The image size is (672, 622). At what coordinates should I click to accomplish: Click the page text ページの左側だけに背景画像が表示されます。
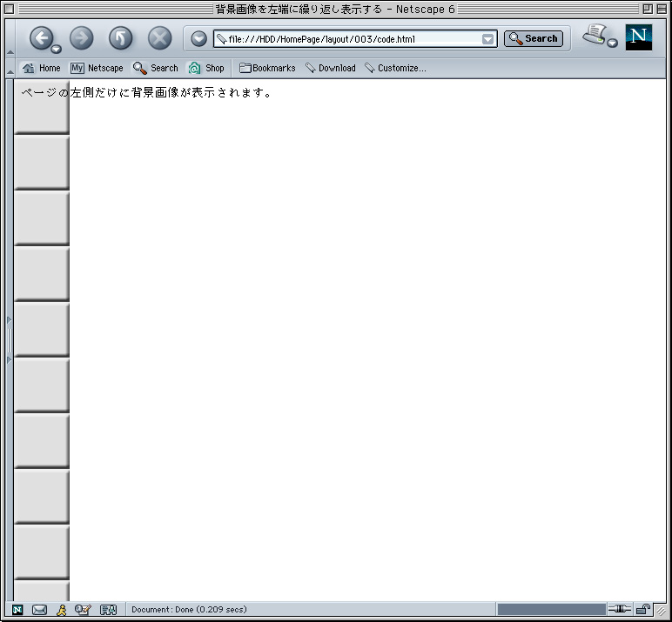coord(146,92)
